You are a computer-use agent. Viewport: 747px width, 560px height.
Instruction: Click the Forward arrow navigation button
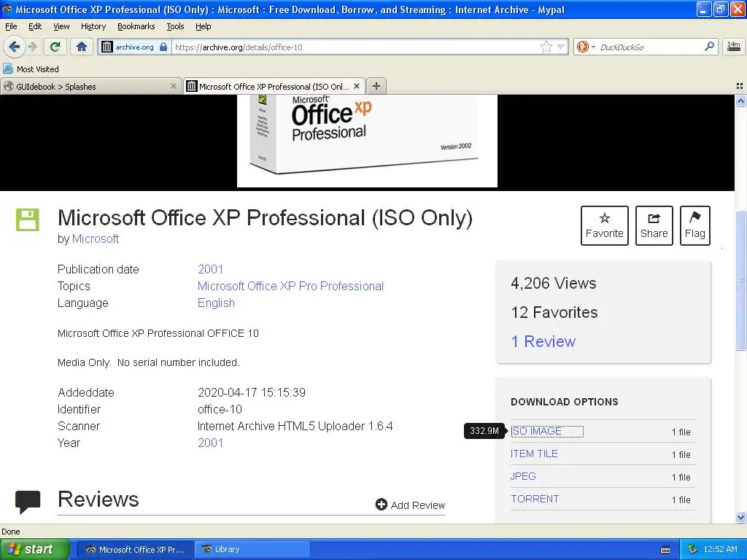click(32, 47)
